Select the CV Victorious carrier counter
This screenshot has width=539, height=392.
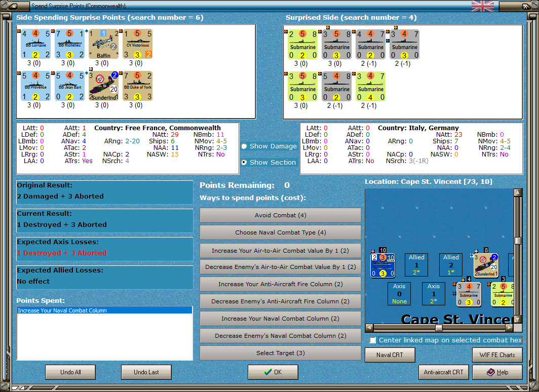[138, 44]
